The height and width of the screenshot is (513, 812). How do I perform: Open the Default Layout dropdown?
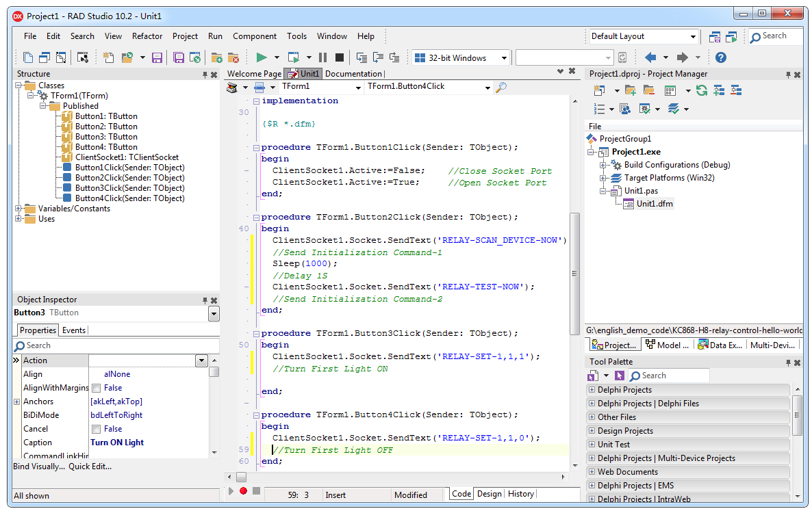tap(693, 37)
